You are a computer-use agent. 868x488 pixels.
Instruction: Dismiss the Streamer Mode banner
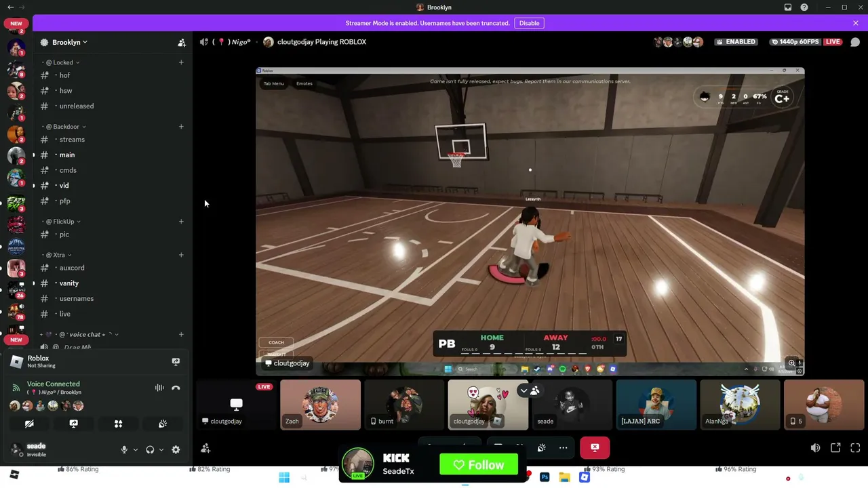pos(856,23)
